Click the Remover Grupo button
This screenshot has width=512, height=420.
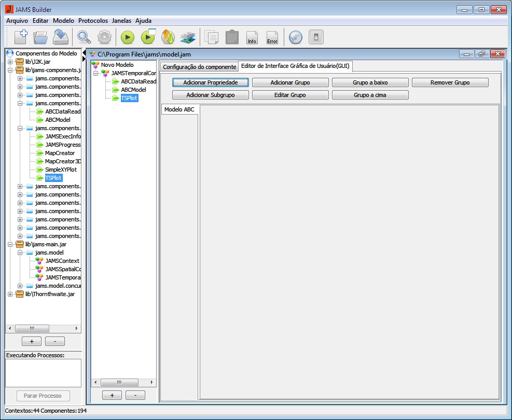click(450, 82)
